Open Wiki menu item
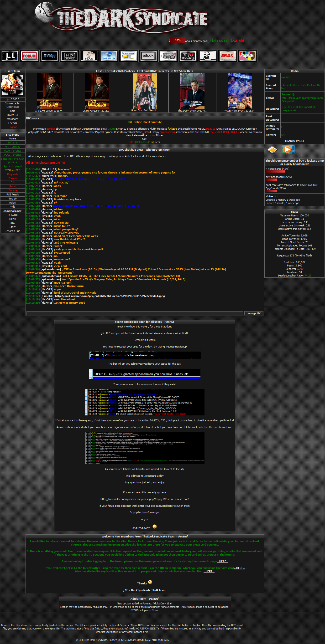This screenshot has width=325, height=644. [x=12, y=207]
